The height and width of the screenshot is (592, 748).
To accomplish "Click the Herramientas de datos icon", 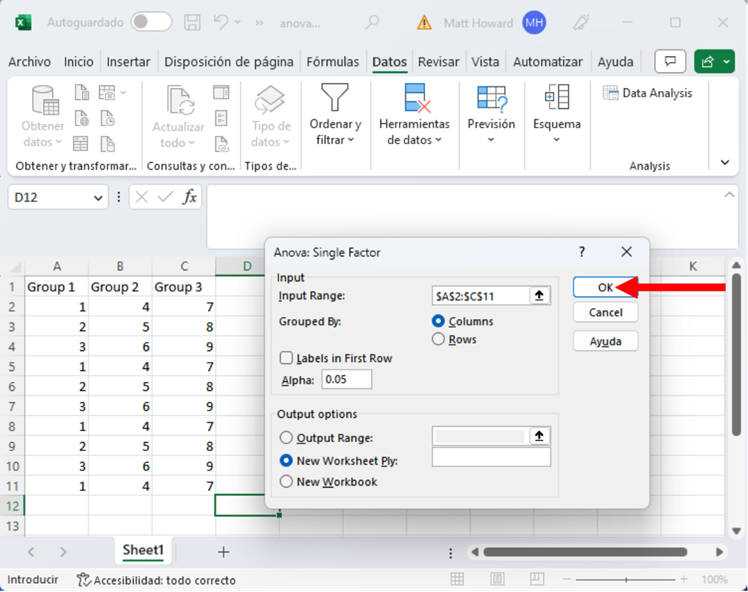I will 416,99.
